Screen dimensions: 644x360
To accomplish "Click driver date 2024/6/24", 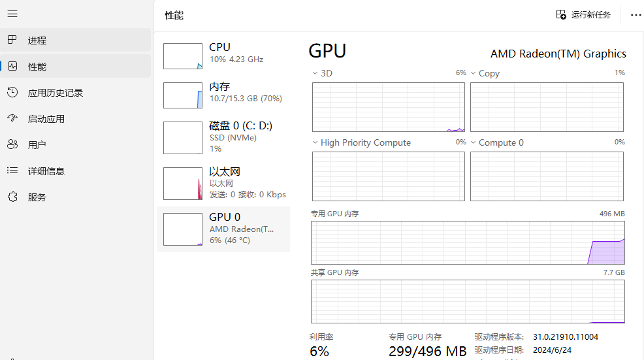I will (552, 350).
